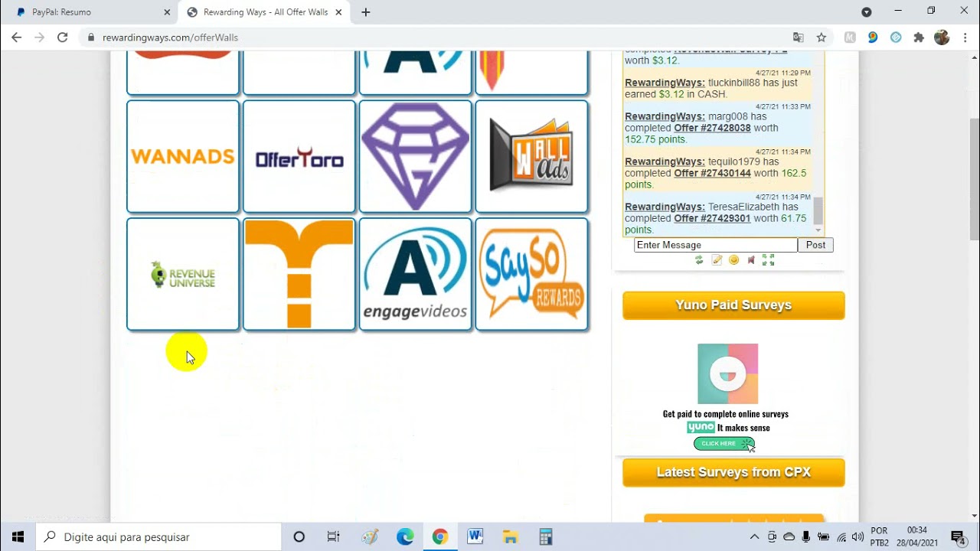Open the OfferToro offer wall
Viewport: 980px width, 551px height.
299,156
